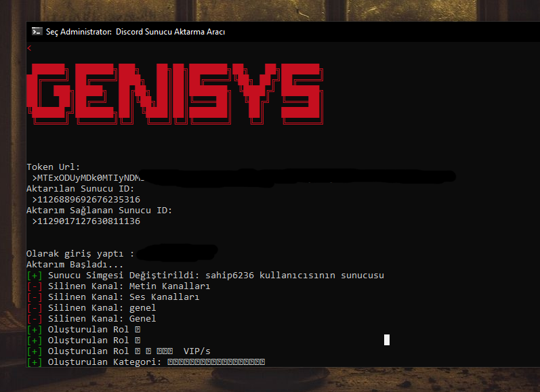540x392 pixels.
Task: Click the 'Aktarım Başladı...' line
Action: point(75,265)
